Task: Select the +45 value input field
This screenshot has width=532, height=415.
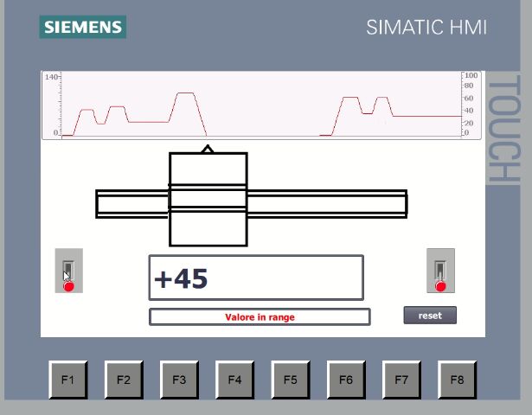Action: [256, 278]
